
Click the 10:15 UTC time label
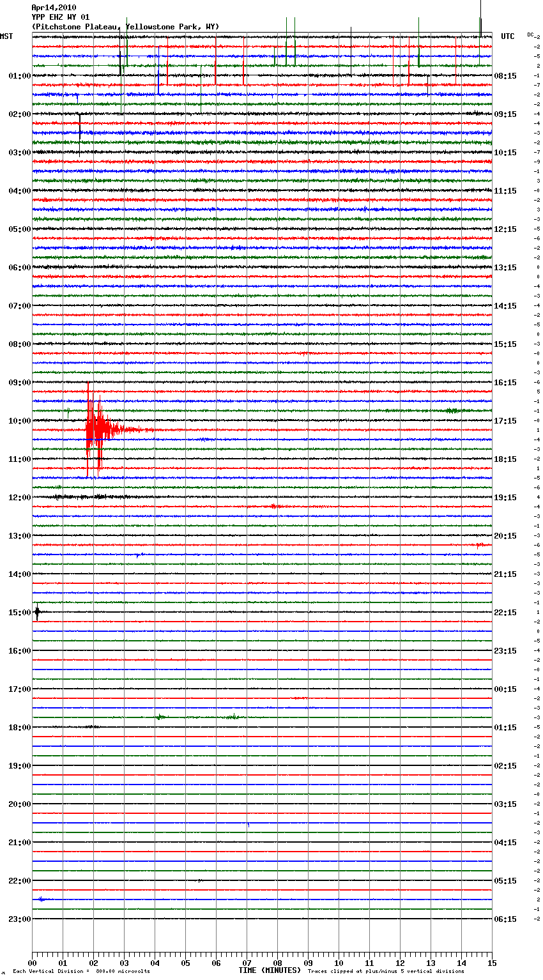click(505, 153)
